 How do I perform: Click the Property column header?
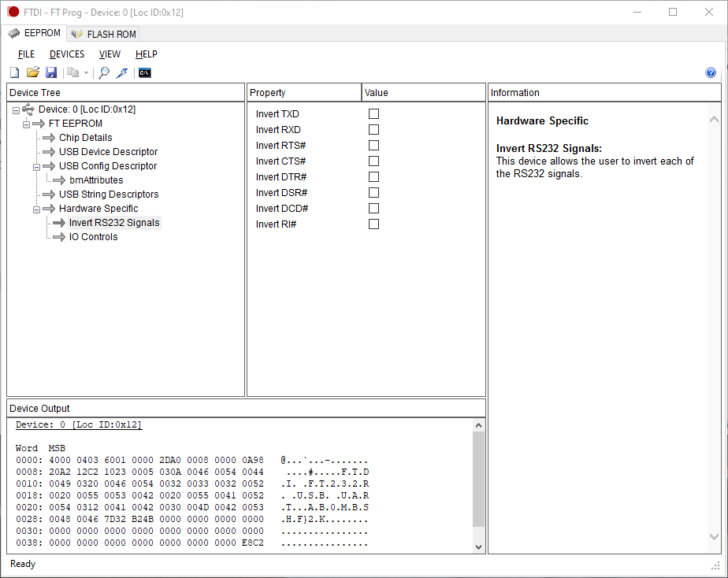pyautogui.click(x=304, y=92)
